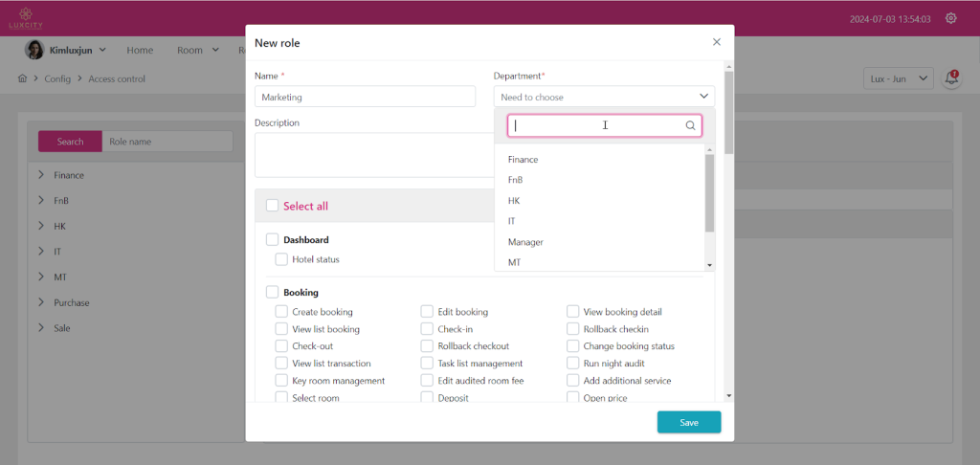
Task: Click the search magnifier in department dropdown
Action: click(690, 125)
